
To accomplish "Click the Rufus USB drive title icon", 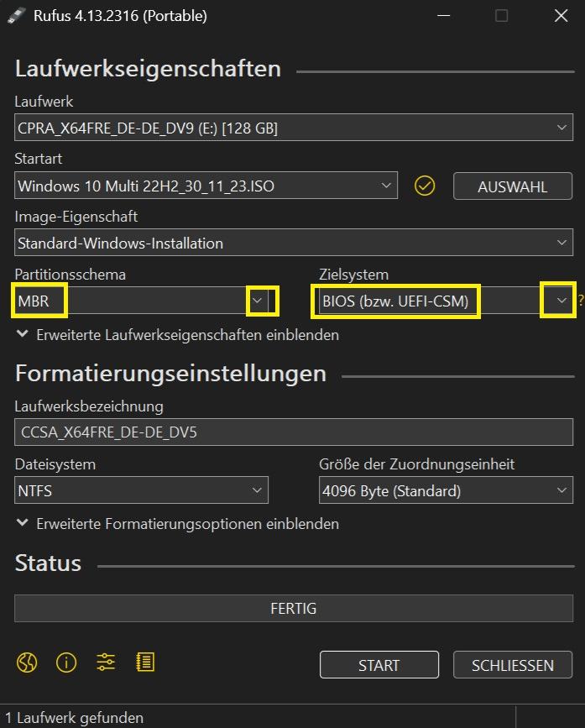I will click(17, 16).
